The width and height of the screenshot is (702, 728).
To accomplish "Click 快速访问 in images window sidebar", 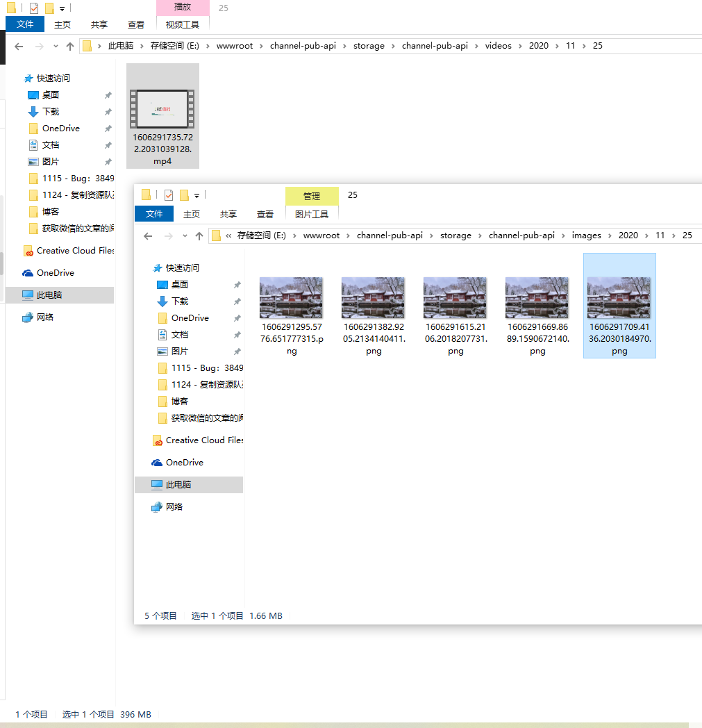I will point(182,268).
